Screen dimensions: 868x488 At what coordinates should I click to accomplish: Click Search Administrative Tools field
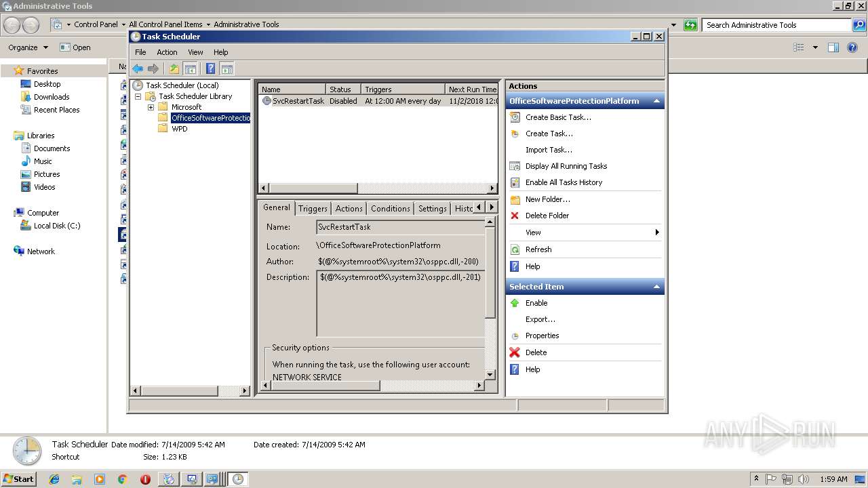[x=776, y=25]
